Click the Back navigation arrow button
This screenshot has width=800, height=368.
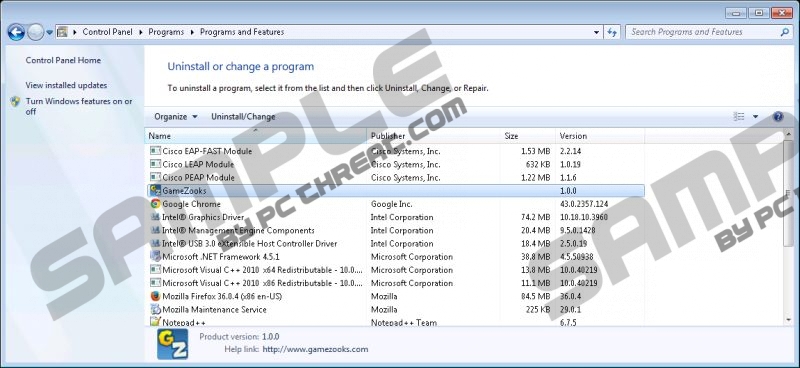16,32
